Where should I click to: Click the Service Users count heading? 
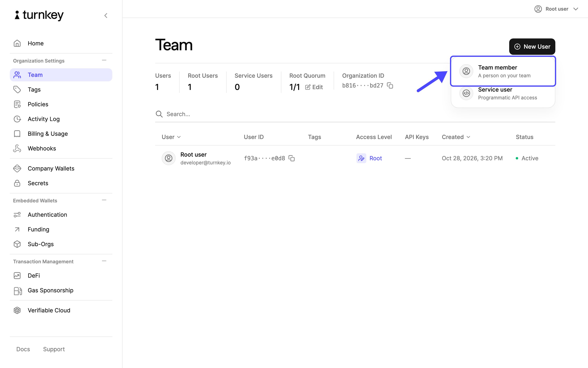[253, 76]
